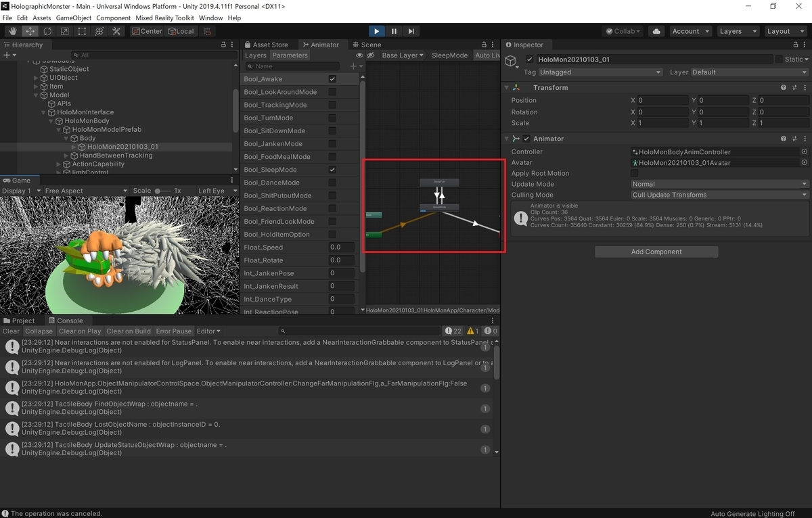Viewport: 812px width, 518px height.
Task: Open the Transform component presets icon
Action: click(794, 88)
